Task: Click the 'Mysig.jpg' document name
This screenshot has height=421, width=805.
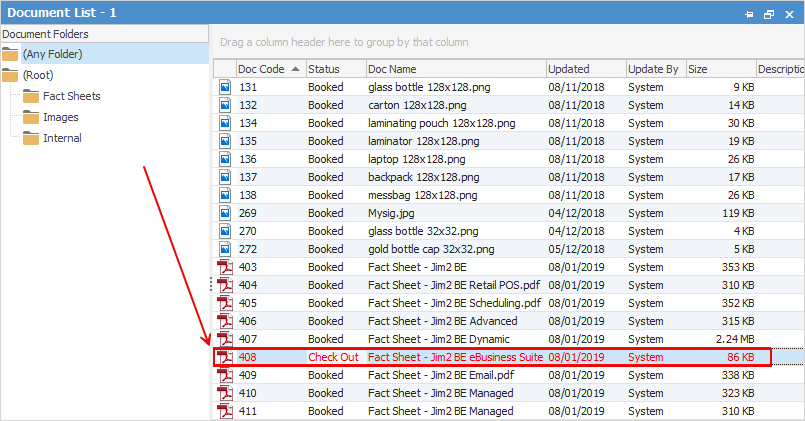Action: [391, 213]
